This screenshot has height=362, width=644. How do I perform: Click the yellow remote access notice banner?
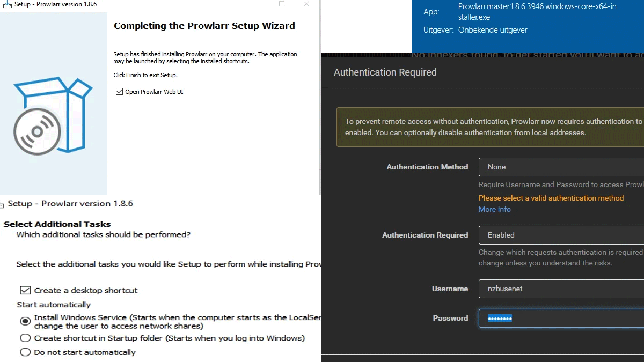coord(489,127)
